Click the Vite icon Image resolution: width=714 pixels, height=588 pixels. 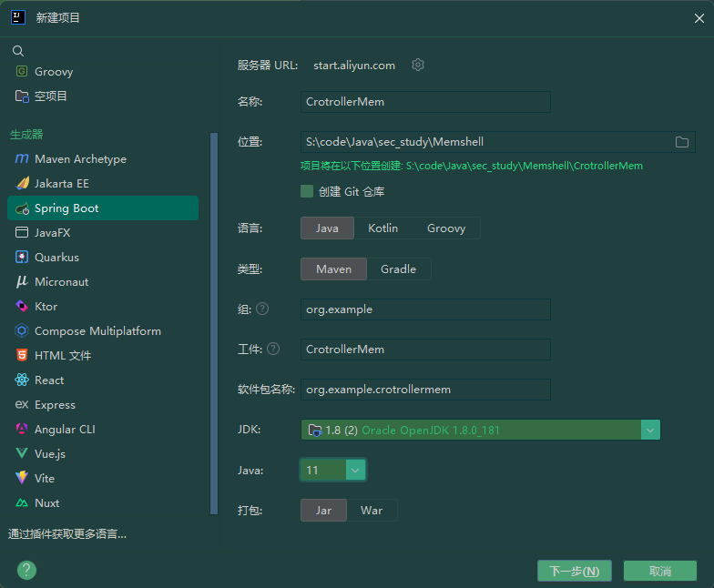coord(22,478)
